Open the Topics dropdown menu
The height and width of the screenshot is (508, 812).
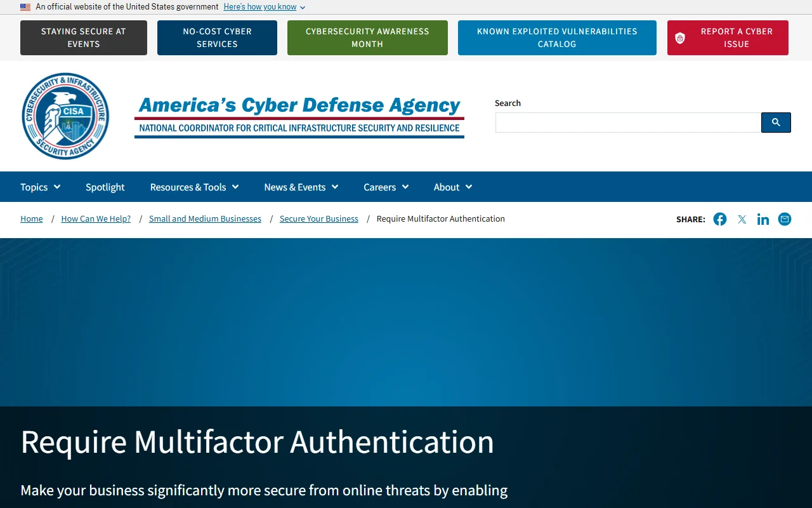pos(41,187)
